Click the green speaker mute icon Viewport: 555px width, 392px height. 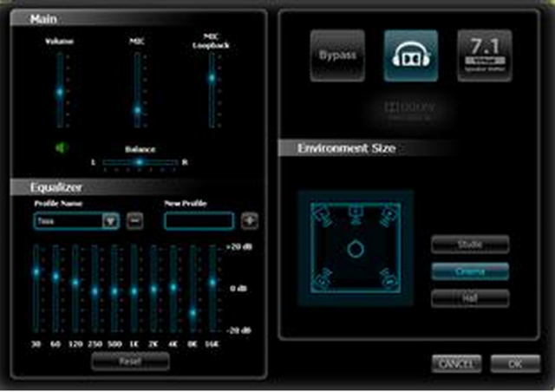pyautogui.click(x=61, y=148)
